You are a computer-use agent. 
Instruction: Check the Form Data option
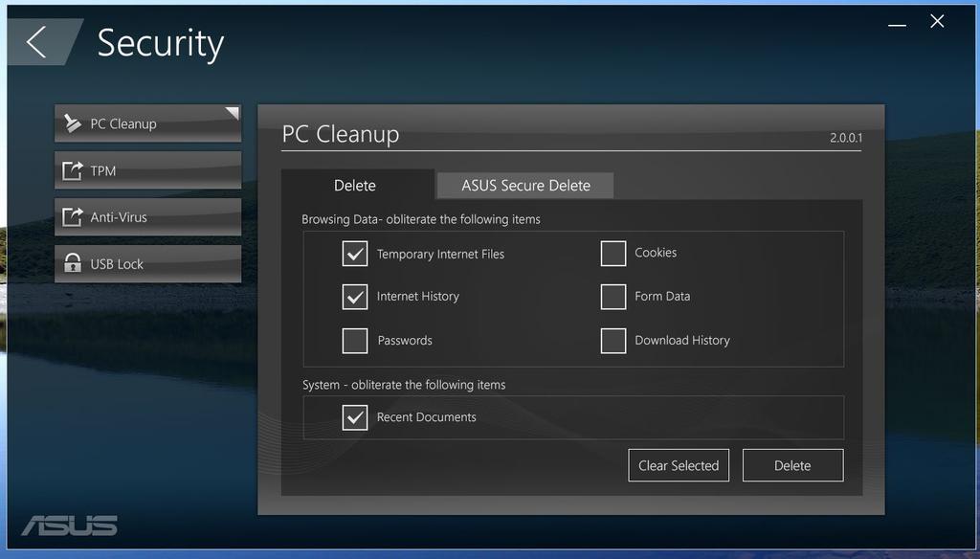pos(613,297)
